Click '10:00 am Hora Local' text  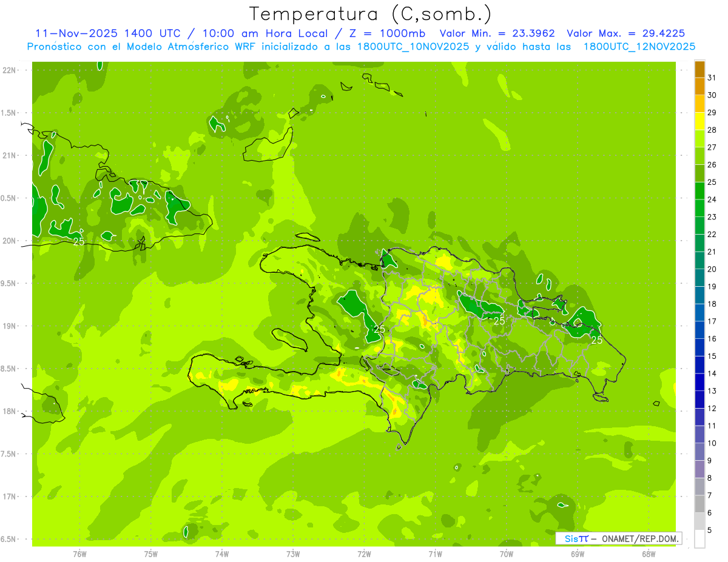(x=266, y=33)
